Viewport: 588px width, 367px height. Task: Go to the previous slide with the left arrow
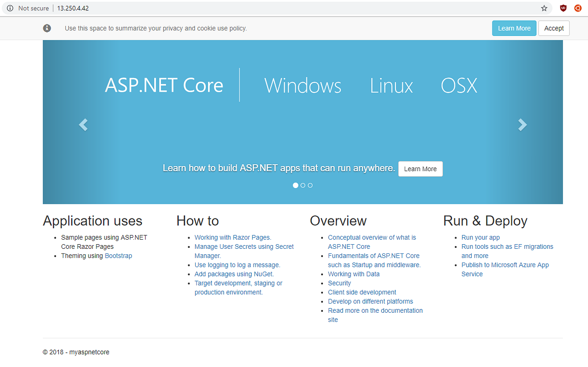tap(83, 125)
